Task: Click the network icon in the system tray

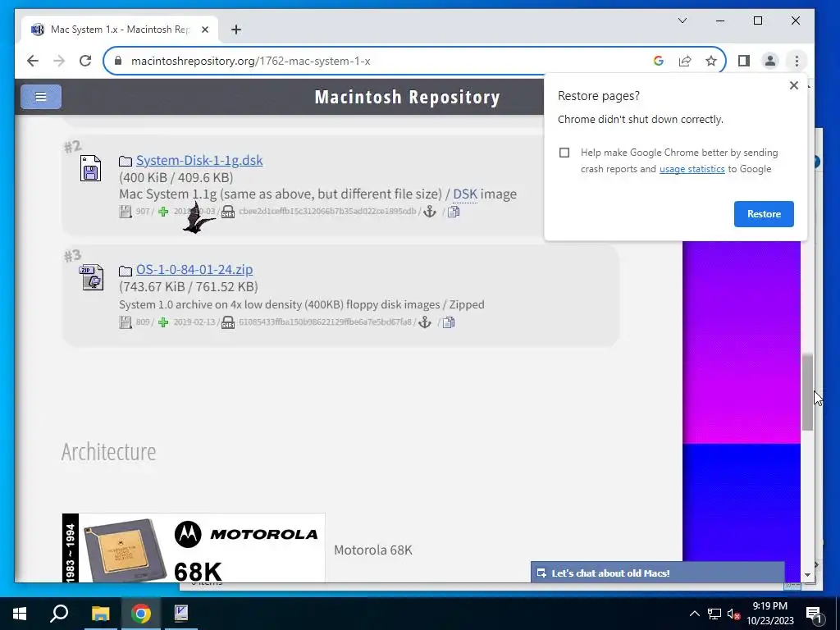Action: (x=714, y=614)
